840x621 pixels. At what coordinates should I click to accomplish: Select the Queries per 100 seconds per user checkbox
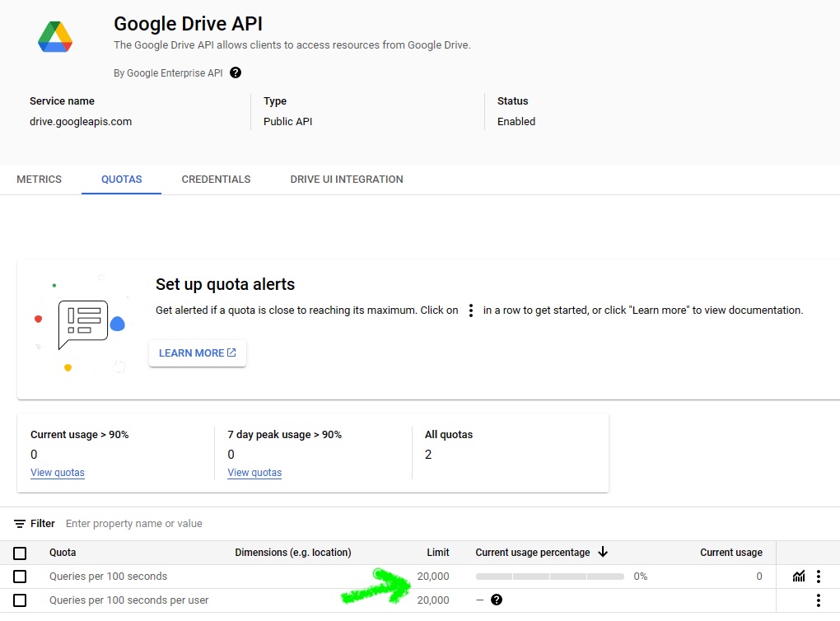(x=20, y=600)
